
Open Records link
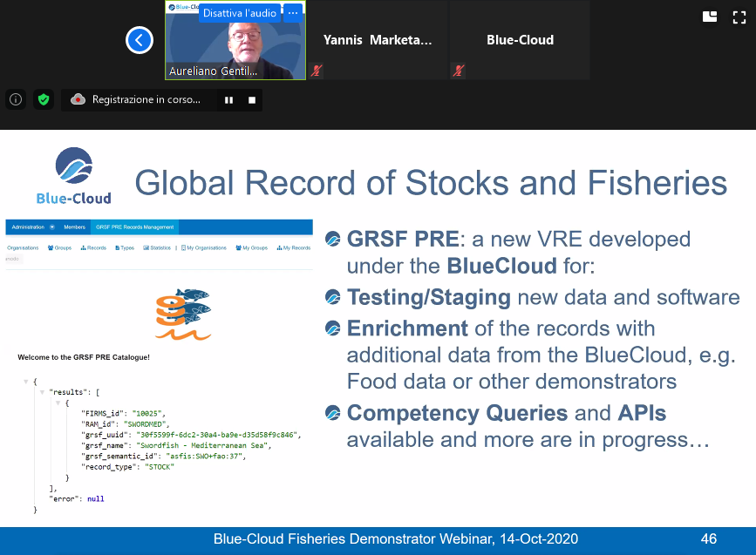coord(93,247)
